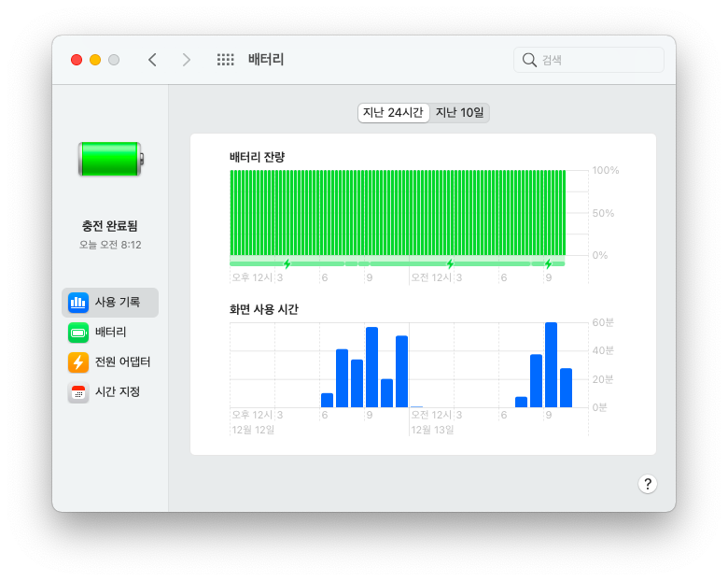Open help with the question mark button

click(x=648, y=484)
